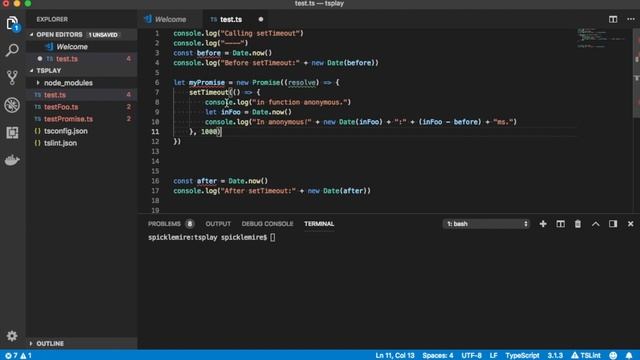The height and width of the screenshot is (360, 640).
Task: Change language mode via TypeScript item
Action: [x=522, y=355]
